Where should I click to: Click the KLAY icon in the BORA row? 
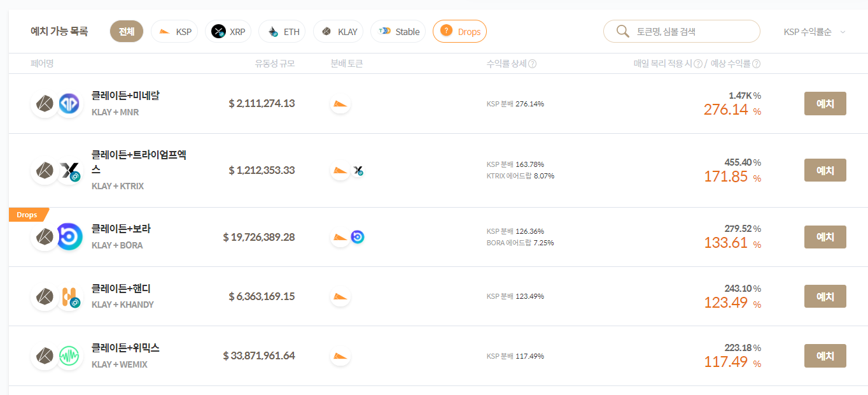pyautogui.click(x=45, y=237)
